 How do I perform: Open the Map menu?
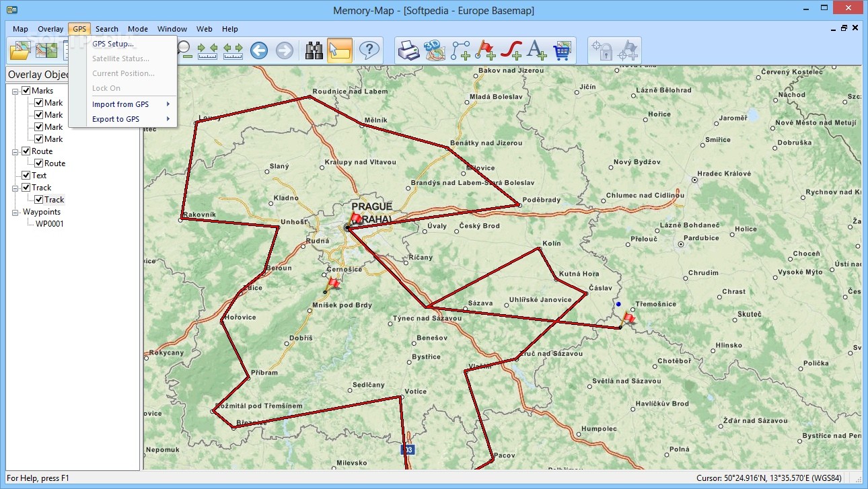click(20, 29)
